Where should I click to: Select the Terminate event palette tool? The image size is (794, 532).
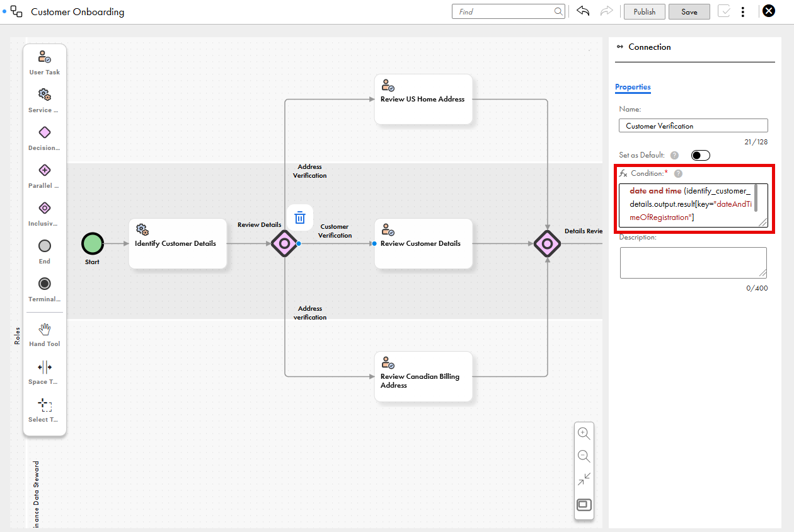tap(44, 290)
